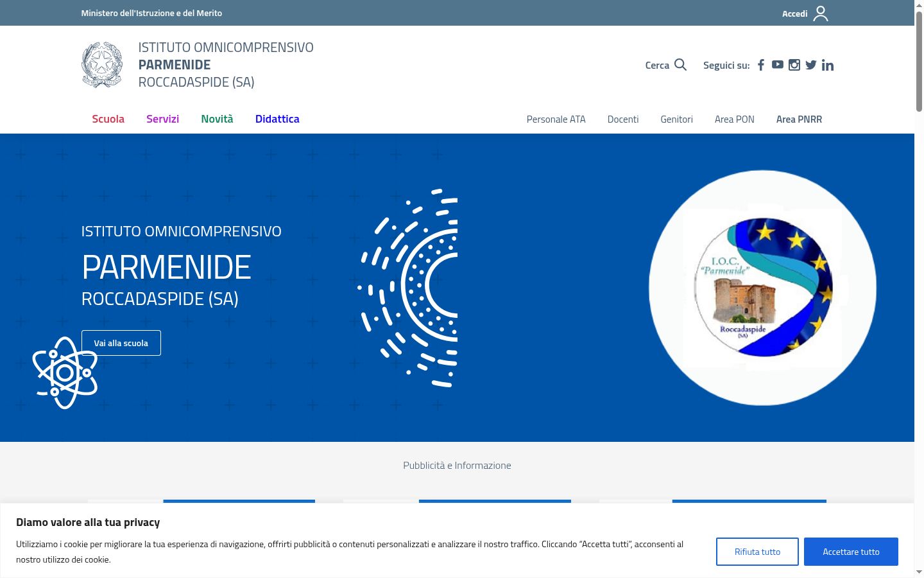Open the Didattica menu
Screen dimensions: 924x578
click(277, 119)
